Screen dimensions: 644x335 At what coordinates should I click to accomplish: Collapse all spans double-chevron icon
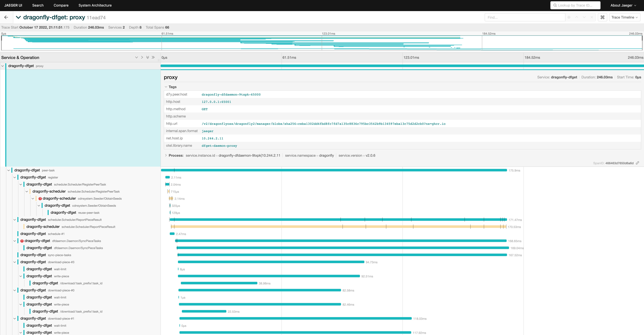tap(153, 57)
